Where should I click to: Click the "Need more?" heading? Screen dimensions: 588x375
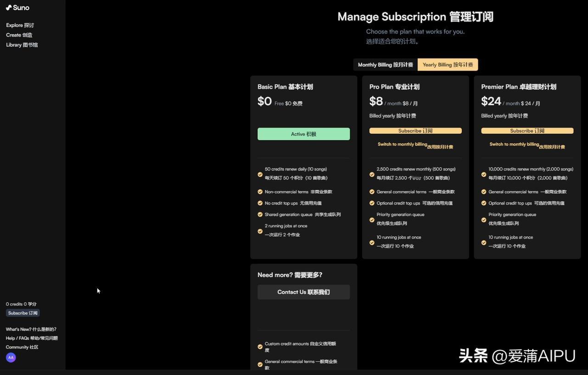(290, 275)
